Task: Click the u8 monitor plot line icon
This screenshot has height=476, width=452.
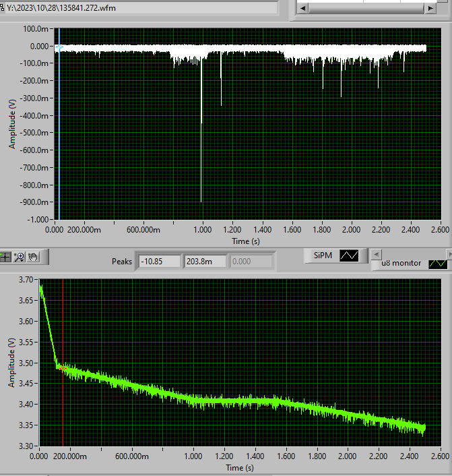Action: 439,263
